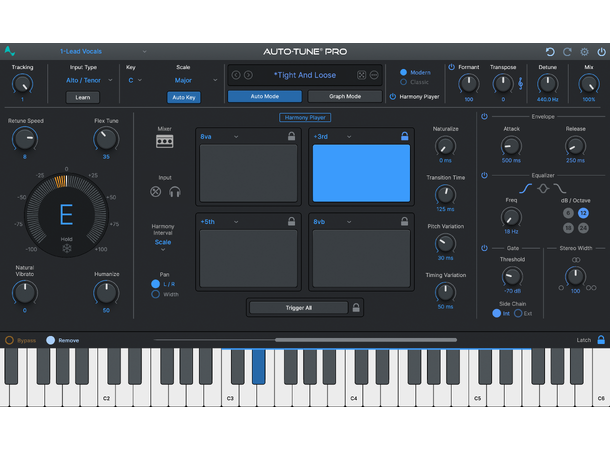The width and height of the screenshot is (610, 450).
Task: Click the Humanize knob
Action: [x=106, y=292]
